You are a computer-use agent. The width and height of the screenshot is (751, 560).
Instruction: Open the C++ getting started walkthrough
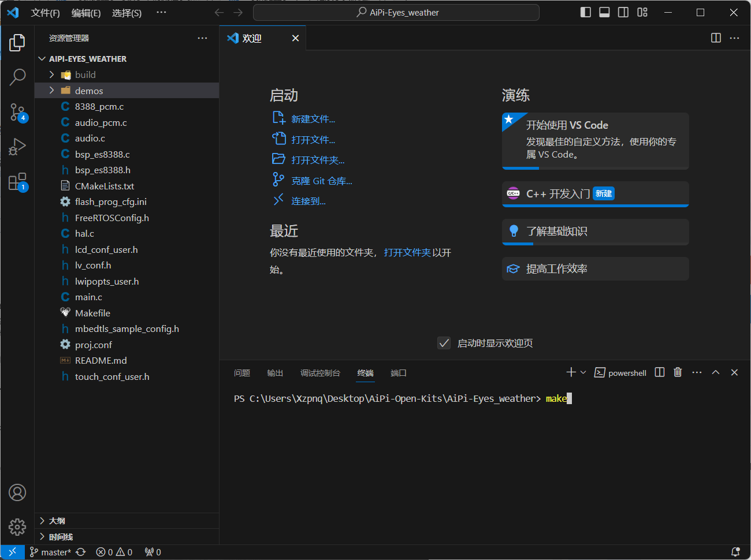(596, 193)
